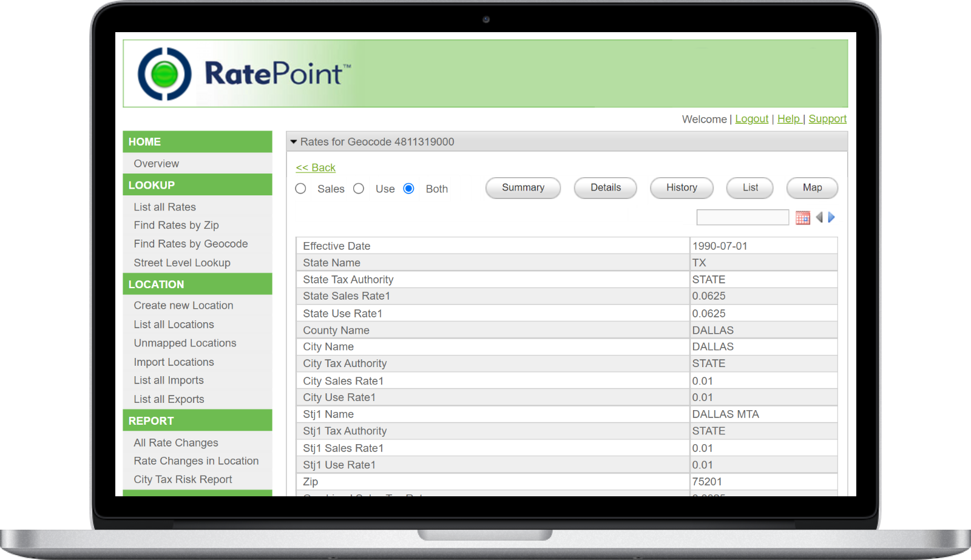Click the date input field
This screenshot has height=560, width=971.
click(x=742, y=217)
